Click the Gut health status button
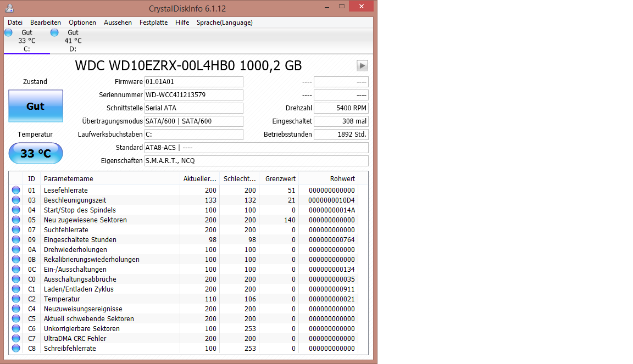 click(x=36, y=106)
